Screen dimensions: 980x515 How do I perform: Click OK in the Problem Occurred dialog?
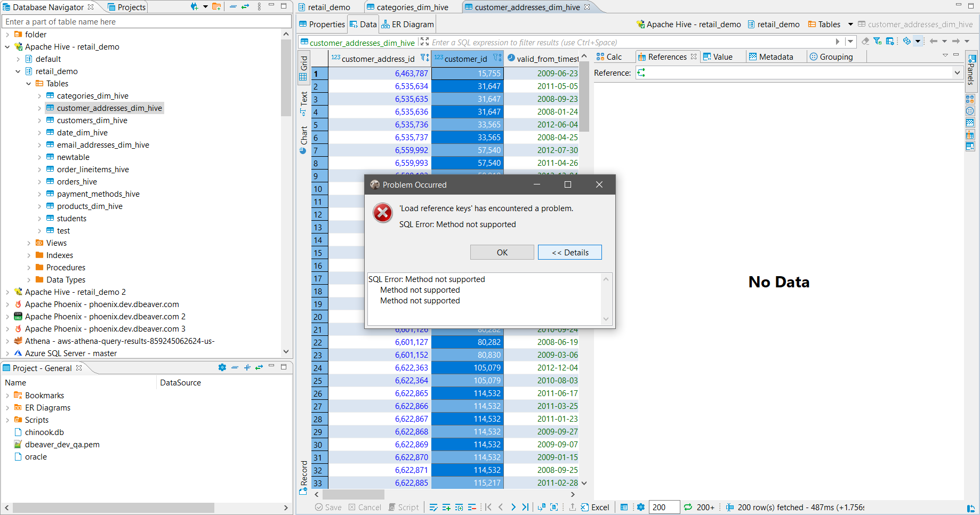point(502,252)
